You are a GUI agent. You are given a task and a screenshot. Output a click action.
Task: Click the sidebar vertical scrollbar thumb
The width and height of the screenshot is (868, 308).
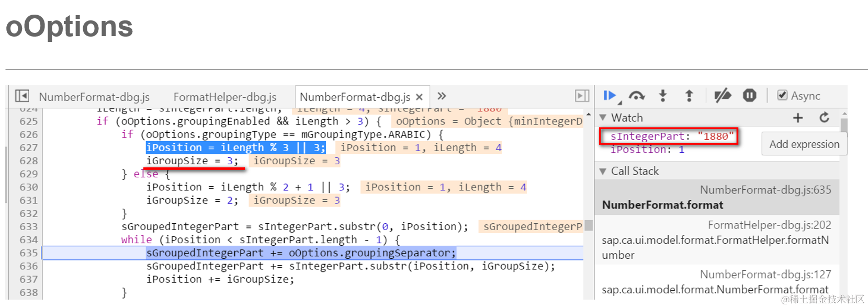pos(843,126)
